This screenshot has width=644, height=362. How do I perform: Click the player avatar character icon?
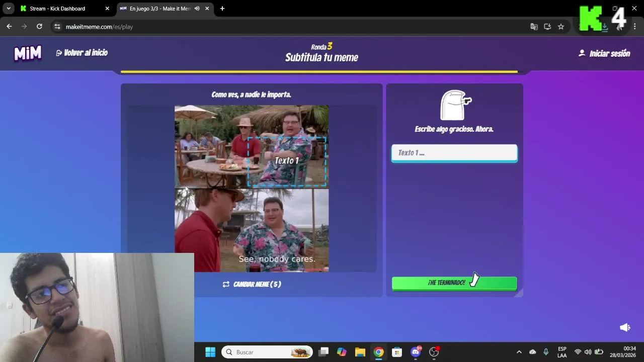[x=455, y=105]
